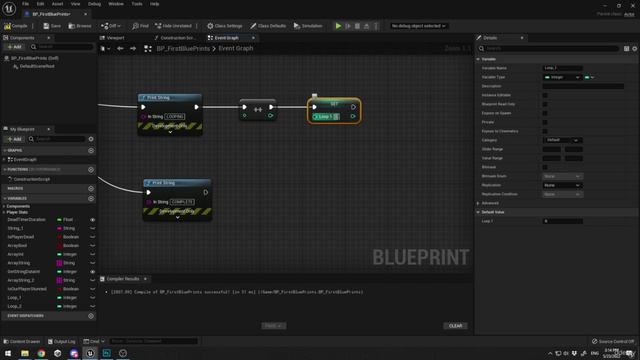
Task: Click MACROS section add icon
Action: (x=91, y=189)
